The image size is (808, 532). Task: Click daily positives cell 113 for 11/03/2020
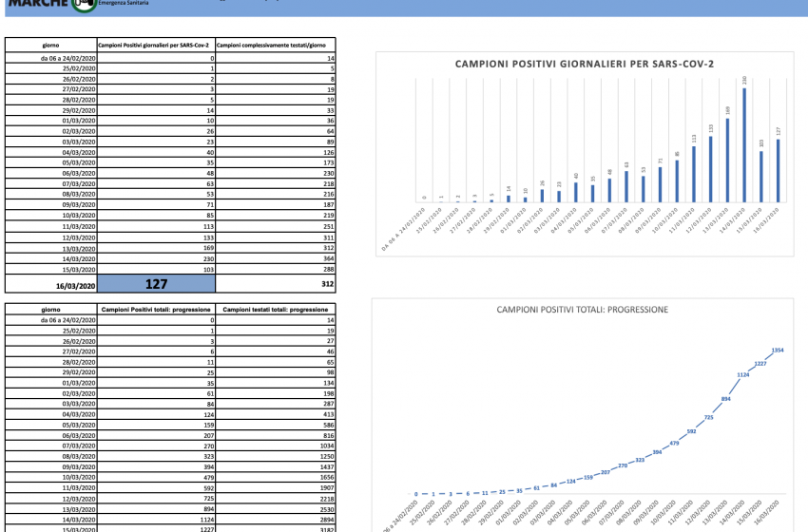point(156,227)
